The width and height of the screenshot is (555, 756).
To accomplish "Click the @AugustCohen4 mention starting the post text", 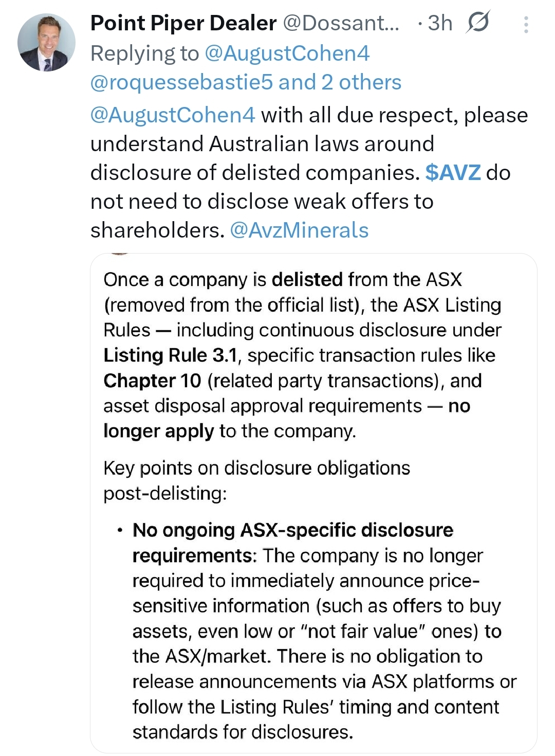I will tap(173, 115).
